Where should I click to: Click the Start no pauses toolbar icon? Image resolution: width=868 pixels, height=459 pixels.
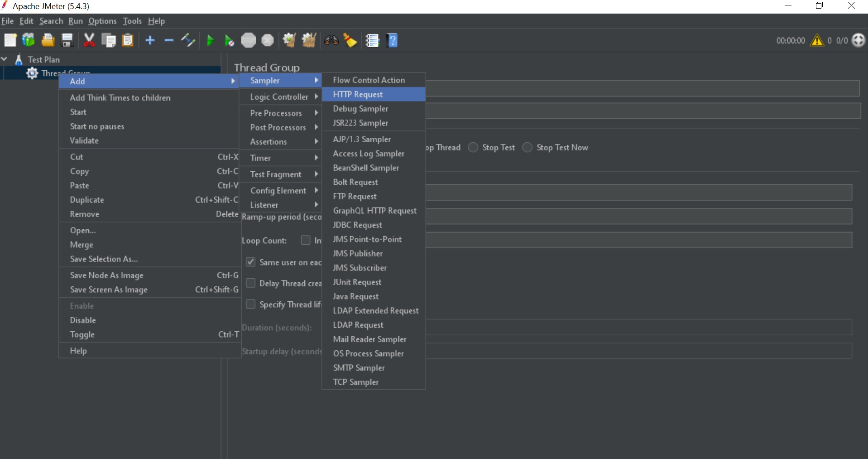(230, 41)
